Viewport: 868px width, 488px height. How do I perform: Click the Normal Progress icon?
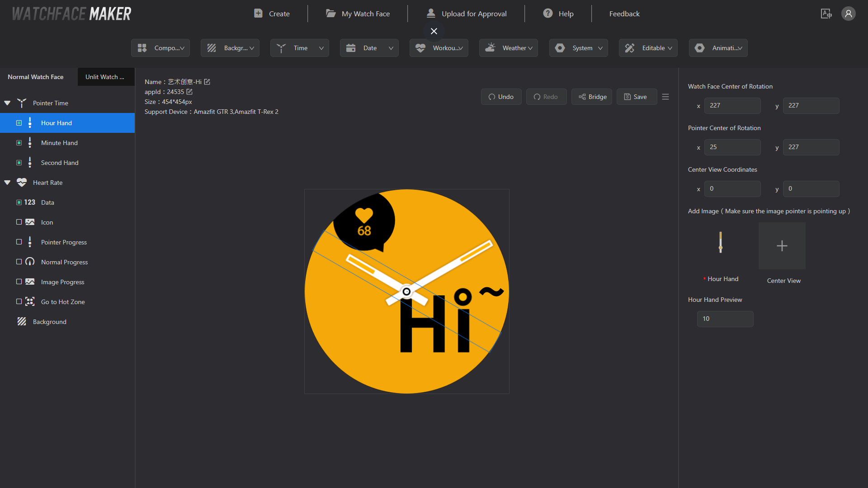[x=31, y=262]
